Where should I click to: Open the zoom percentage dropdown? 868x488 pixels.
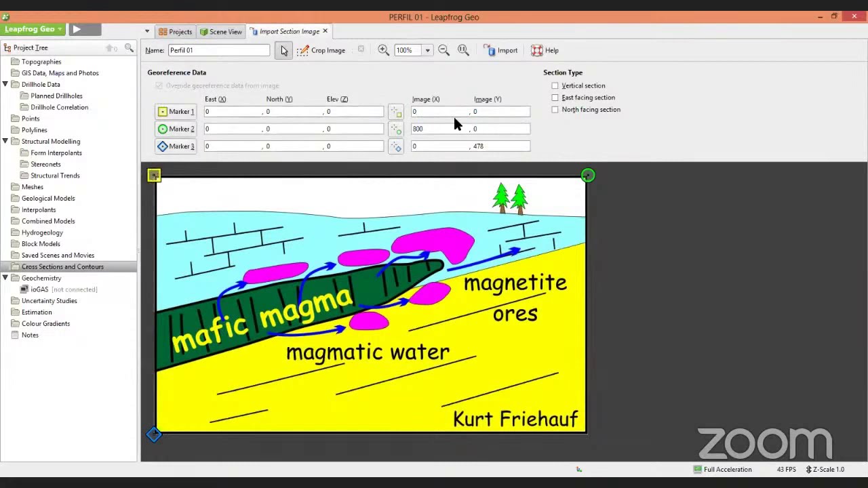click(x=427, y=50)
